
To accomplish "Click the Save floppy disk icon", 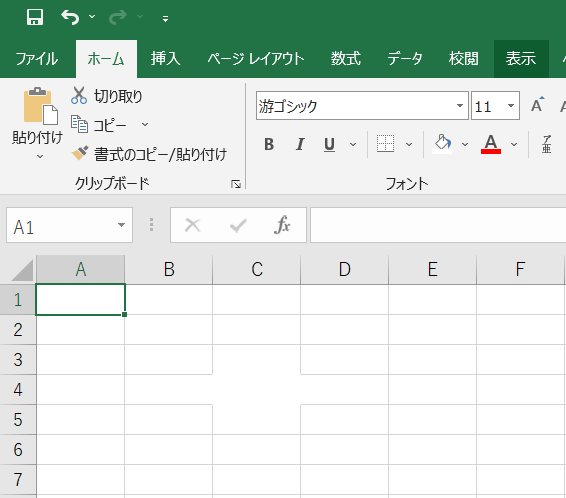I will [35, 17].
